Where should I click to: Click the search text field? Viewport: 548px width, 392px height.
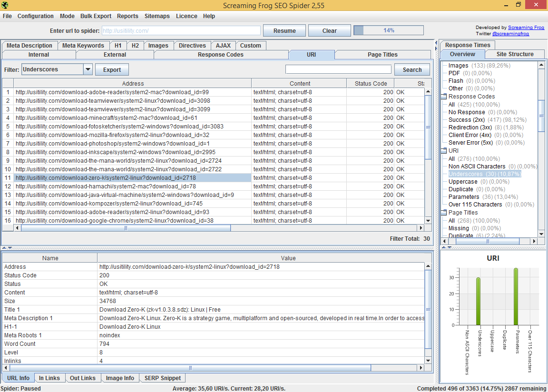338,69
